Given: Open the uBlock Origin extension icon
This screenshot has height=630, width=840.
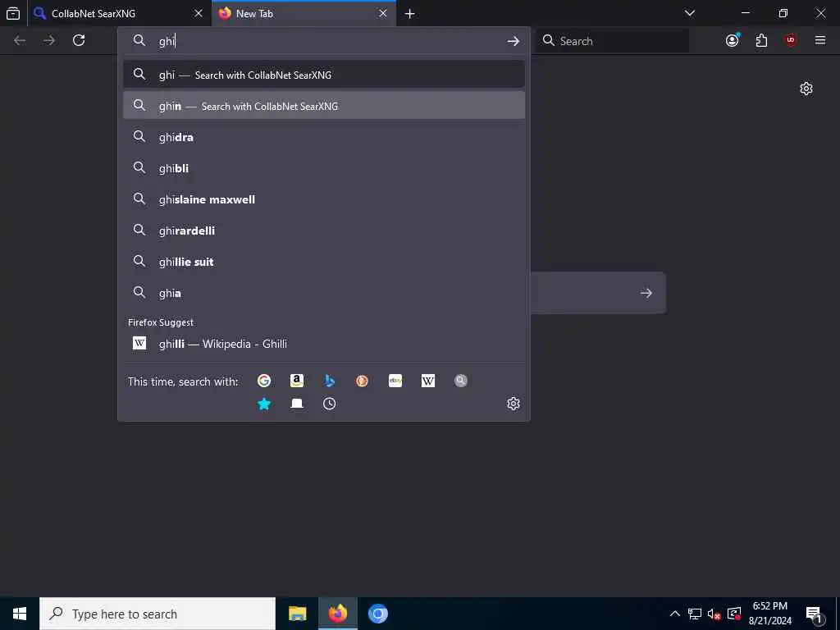Looking at the screenshot, I should 790,40.
